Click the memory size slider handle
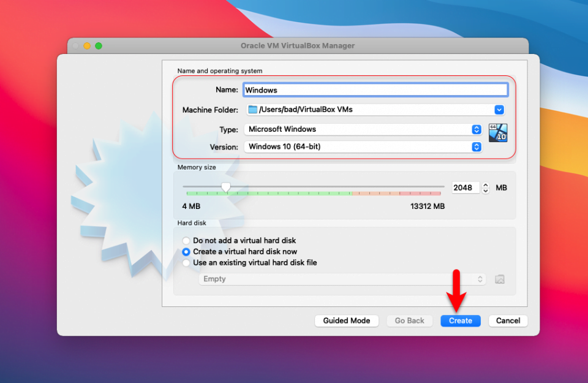The width and height of the screenshot is (588, 383). [226, 187]
